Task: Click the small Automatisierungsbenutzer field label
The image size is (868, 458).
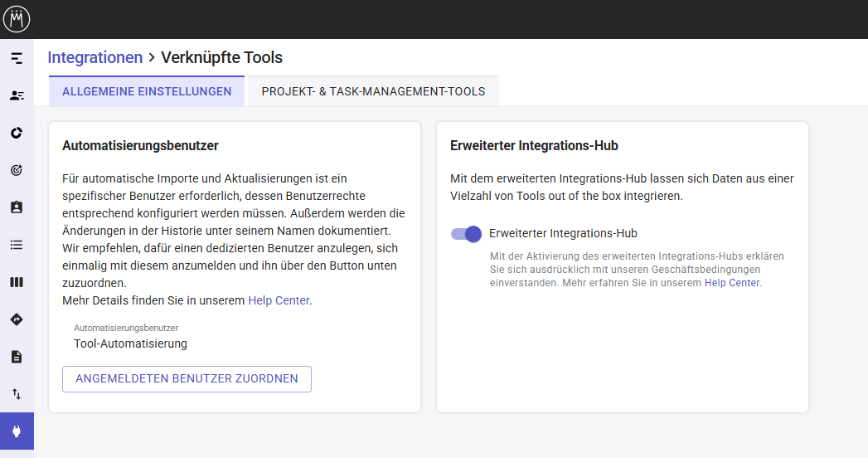Action: coord(126,328)
